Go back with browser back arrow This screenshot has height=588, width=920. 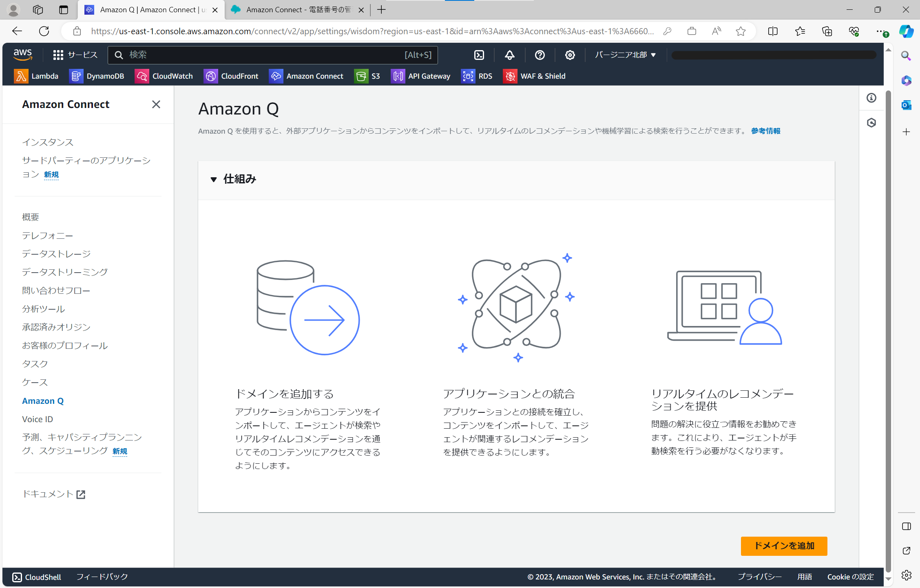17,31
